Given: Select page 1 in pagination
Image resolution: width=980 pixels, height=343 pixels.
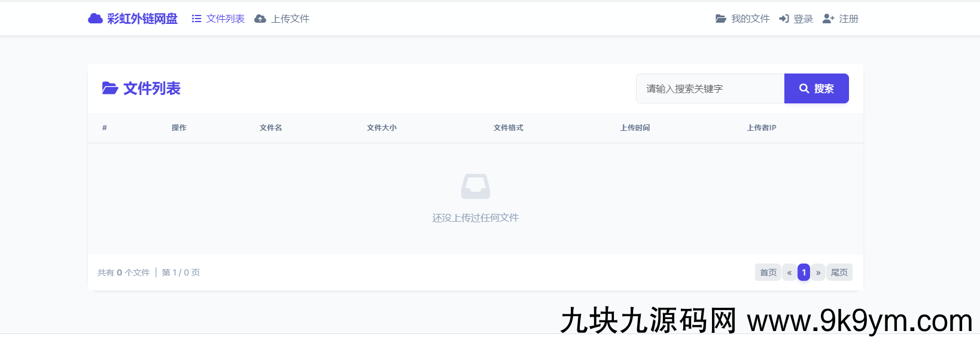Looking at the screenshot, I should (804, 272).
